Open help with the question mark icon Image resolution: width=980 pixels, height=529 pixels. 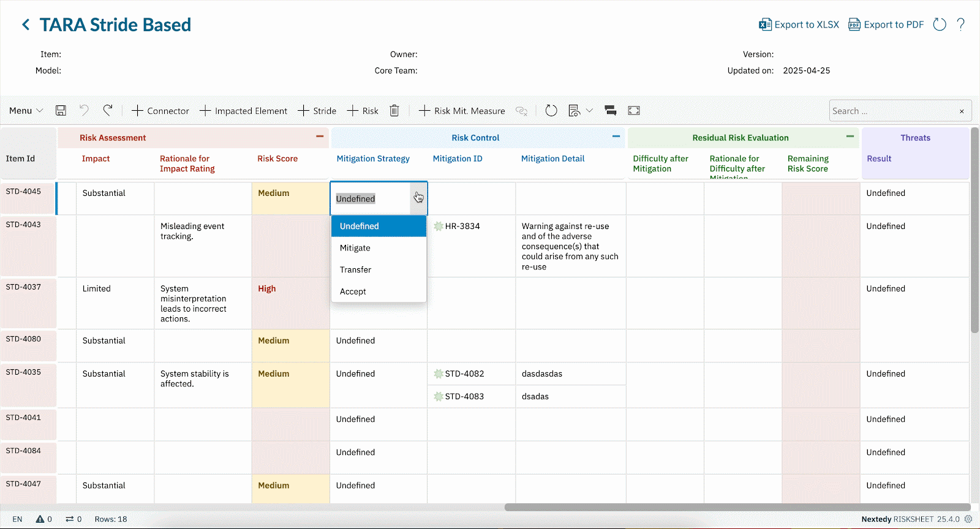(x=960, y=24)
